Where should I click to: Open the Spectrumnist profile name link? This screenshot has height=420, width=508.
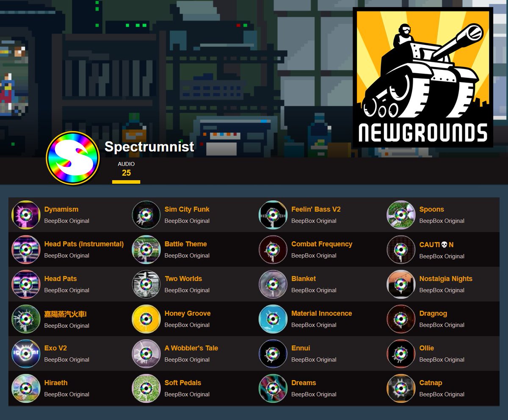(149, 146)
